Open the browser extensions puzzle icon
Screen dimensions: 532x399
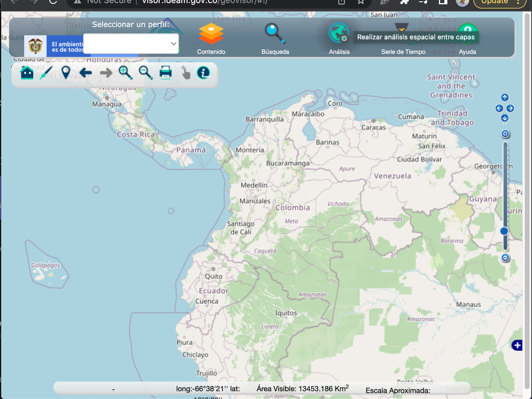(x=404, y=1)
